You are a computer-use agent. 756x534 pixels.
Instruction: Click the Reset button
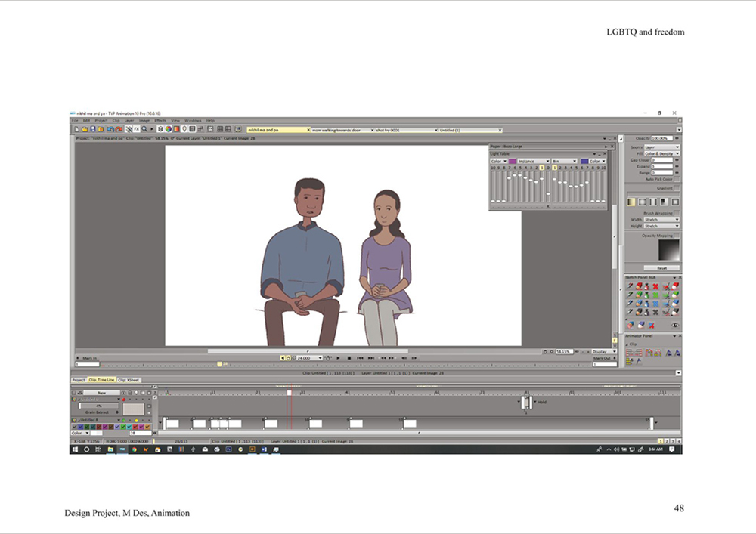[661, 267]
